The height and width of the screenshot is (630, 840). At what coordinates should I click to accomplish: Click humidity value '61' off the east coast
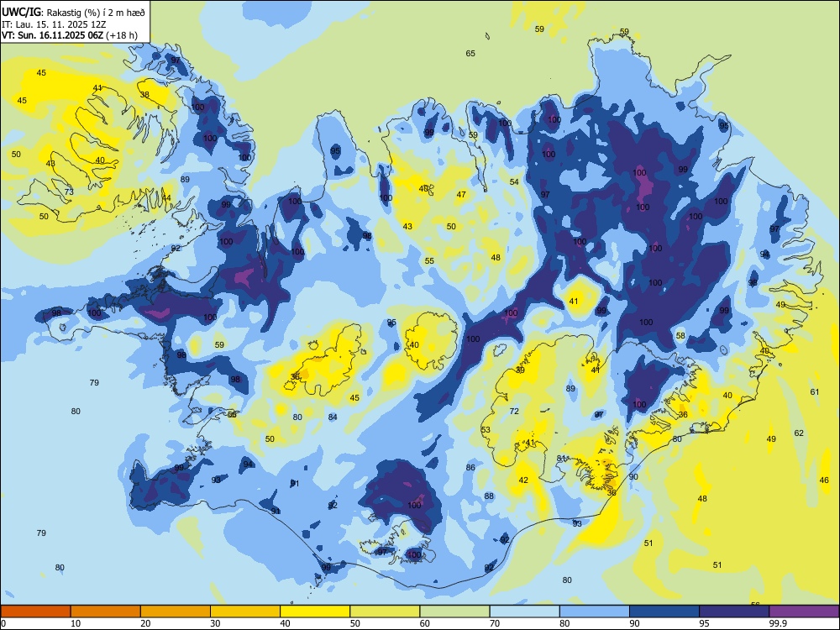(x=815, y=391)
